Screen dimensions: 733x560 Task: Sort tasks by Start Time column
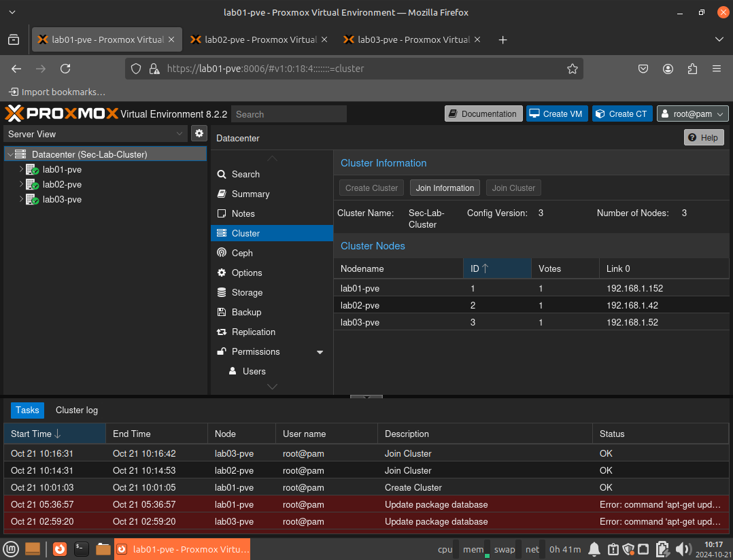click(54, 434)
